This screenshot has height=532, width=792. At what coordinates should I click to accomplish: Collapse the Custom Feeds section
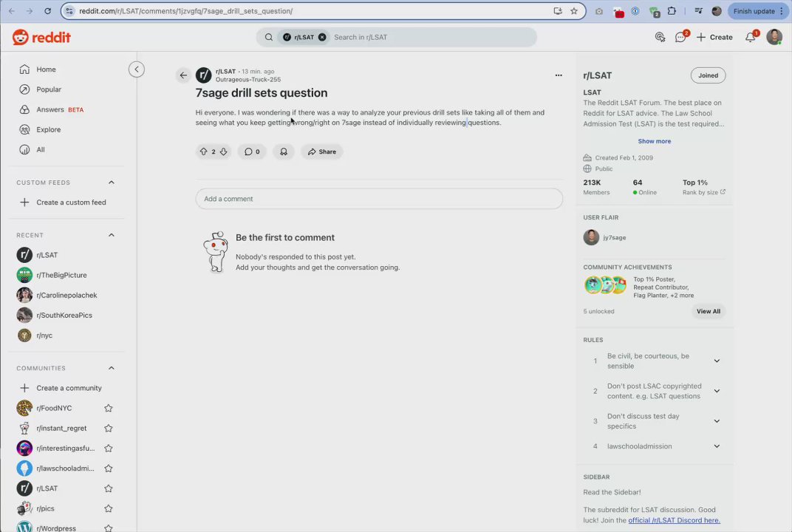pos(111,183)
